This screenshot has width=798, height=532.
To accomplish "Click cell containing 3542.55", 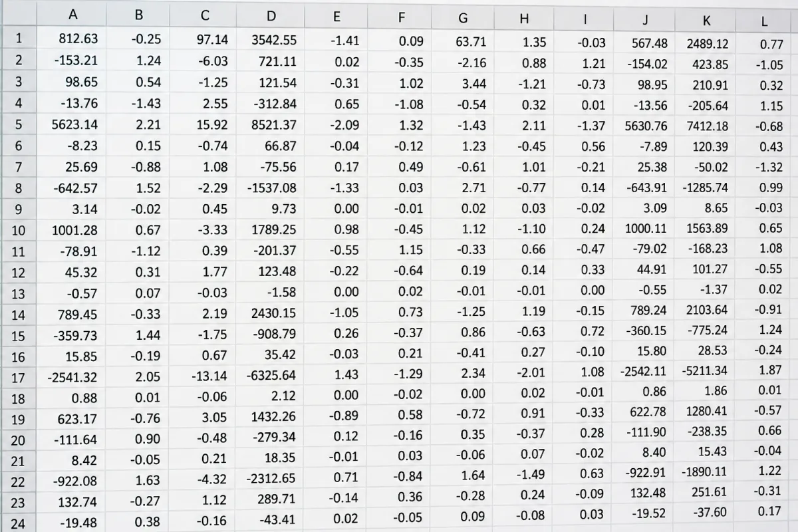I will point(270,40).
